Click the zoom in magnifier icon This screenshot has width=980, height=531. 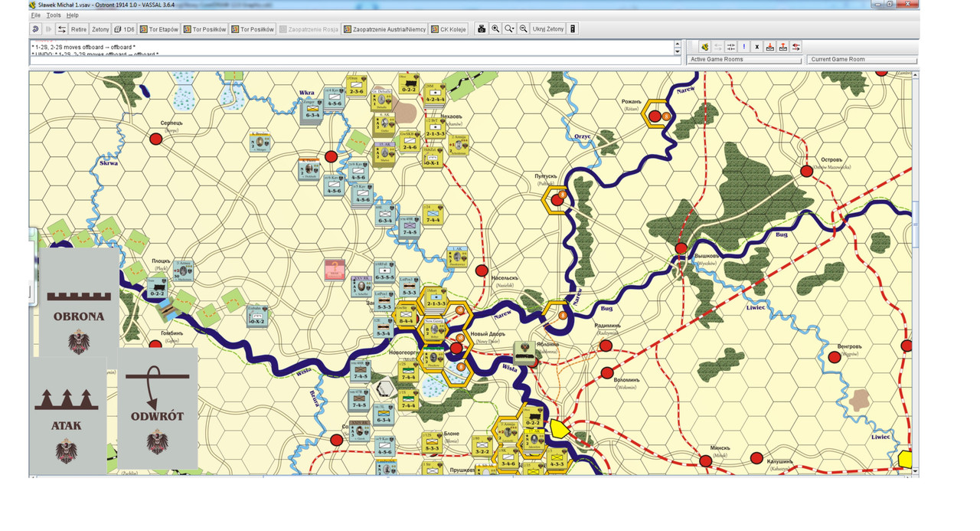pyautogui.click(x=495, y=29)
